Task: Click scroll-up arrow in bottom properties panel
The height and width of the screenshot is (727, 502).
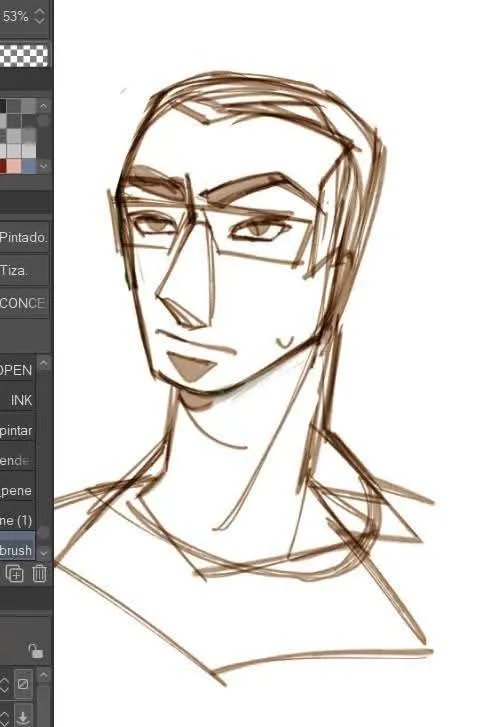Action: coord(43,676)
